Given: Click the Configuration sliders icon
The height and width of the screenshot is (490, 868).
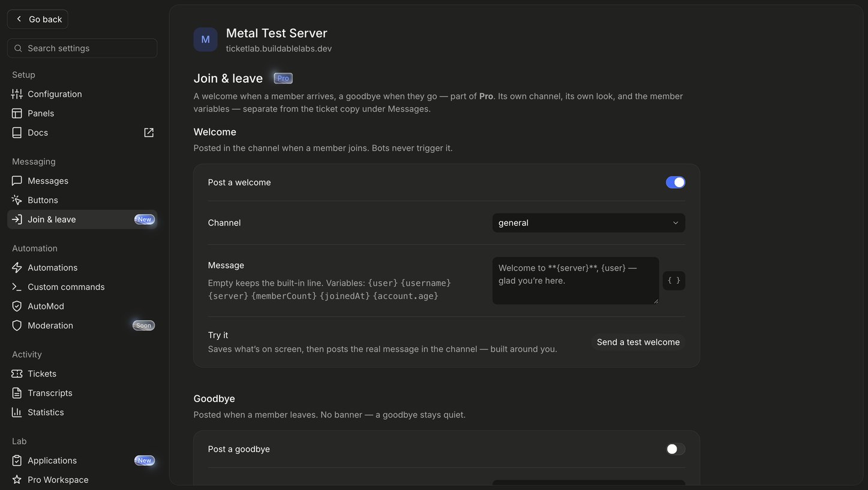Looking at the screenshot, I should point(17,94).
